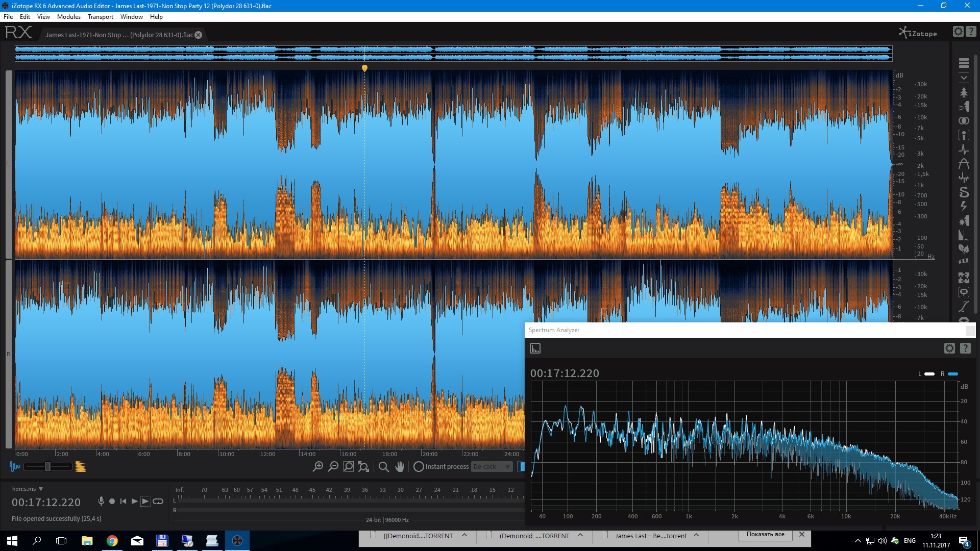Open the module list menu icon
This screenshot has width=980, height=551.
(964, 63)
